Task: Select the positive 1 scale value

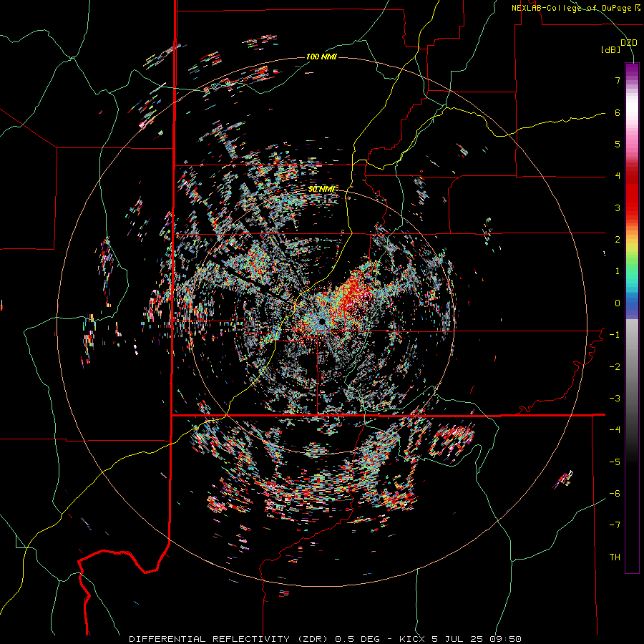Action: point(618,271)
